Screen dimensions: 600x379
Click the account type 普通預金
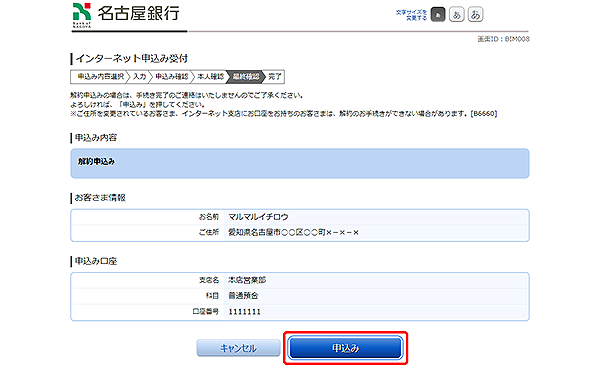coord(243,296)
